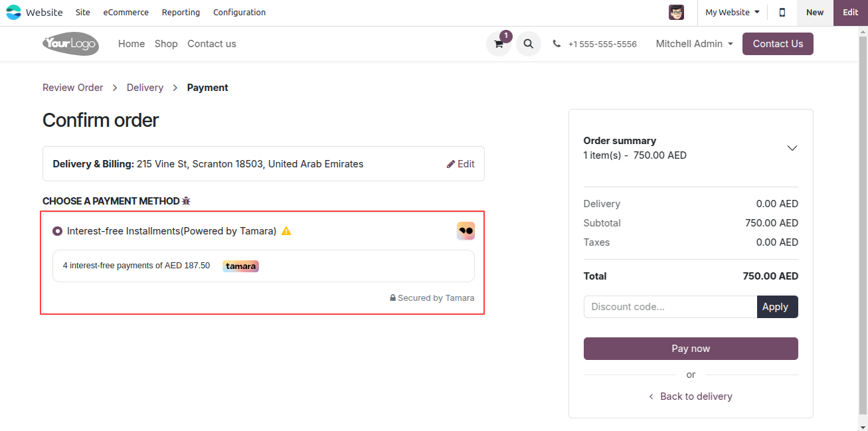This screenshot has width=868, height=431.
Task: Open the eCommerce menu
Action: (126, 12)
